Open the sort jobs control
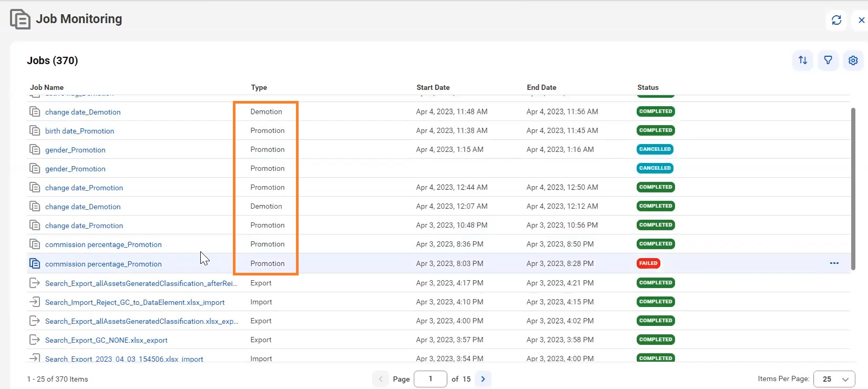Screen dimensions: 868x389 803,60
